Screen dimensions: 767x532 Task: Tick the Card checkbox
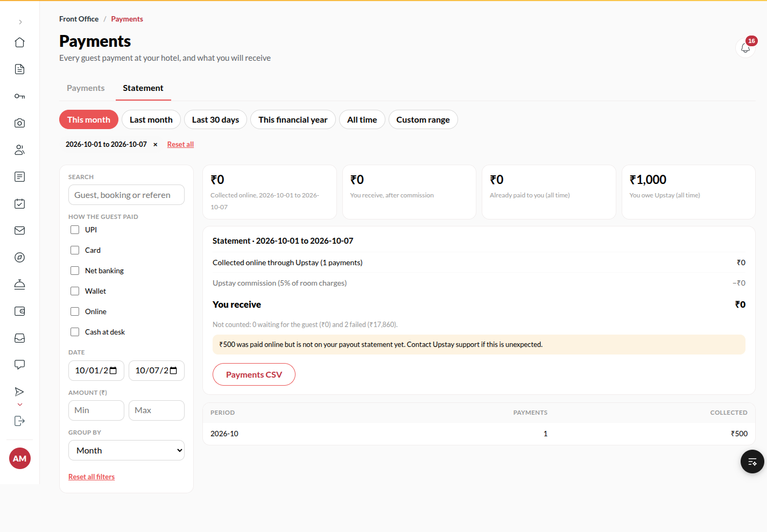coord(75,250)
